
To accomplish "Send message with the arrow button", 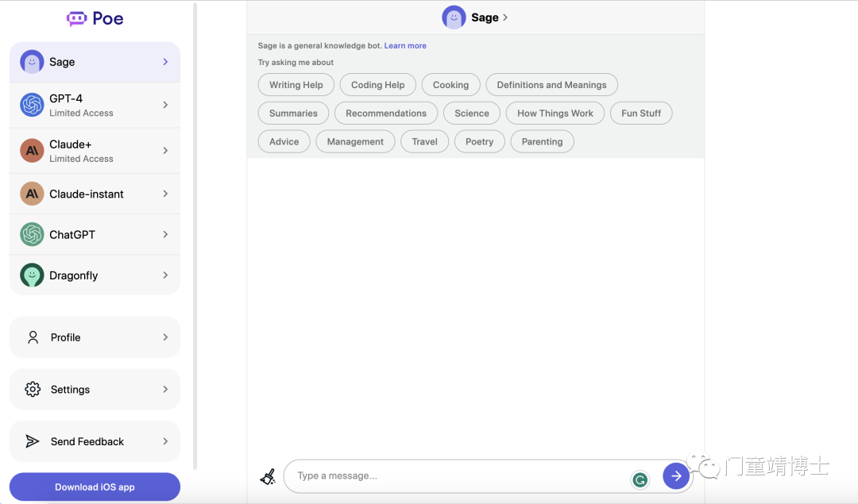I will [676, 475].
